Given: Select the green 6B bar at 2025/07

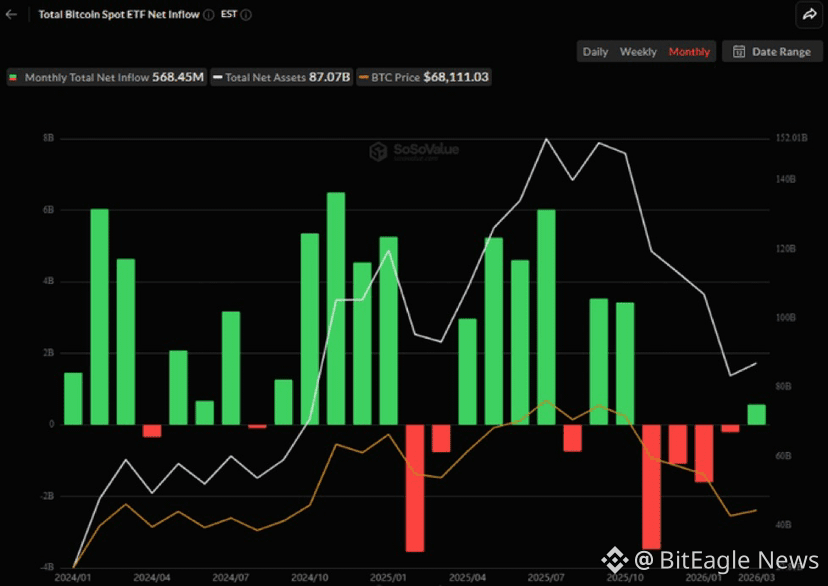Looking at the screenshot, I should point(546,317).
